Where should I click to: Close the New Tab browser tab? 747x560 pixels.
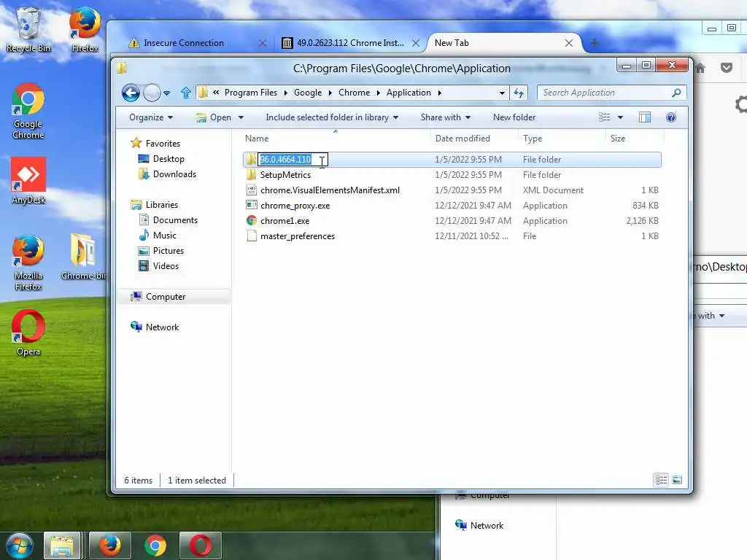pyautogui.click(x=568, y=43)
